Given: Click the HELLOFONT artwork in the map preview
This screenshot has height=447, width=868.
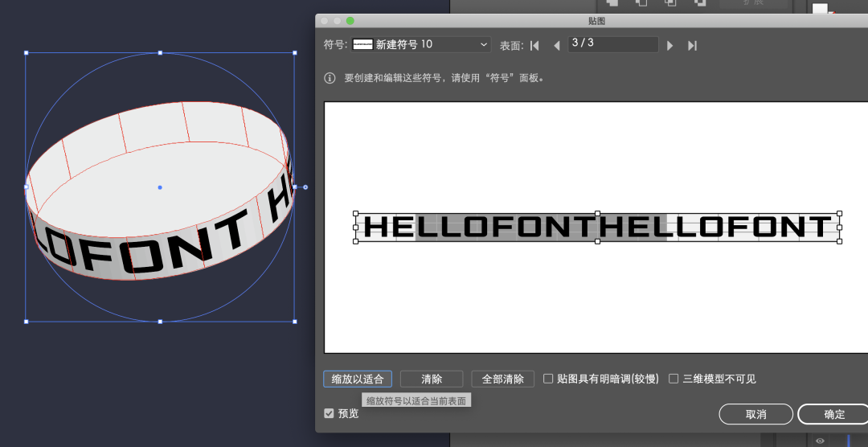Looking at the screenshot, I should tap(597, 228).
